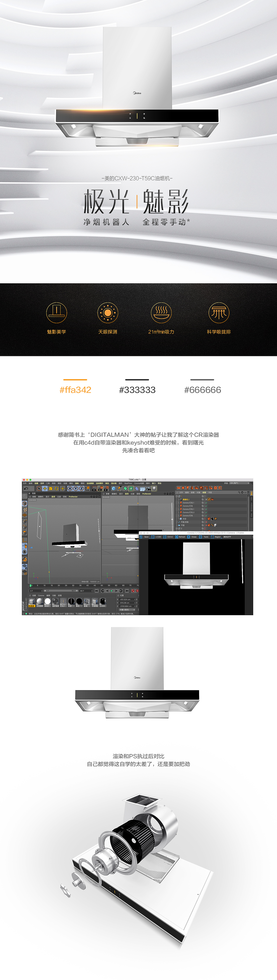Open the 运动图形 main menu
Image resolution: width=277 pixels, height=980 pixels.
[x=100, y=483]
